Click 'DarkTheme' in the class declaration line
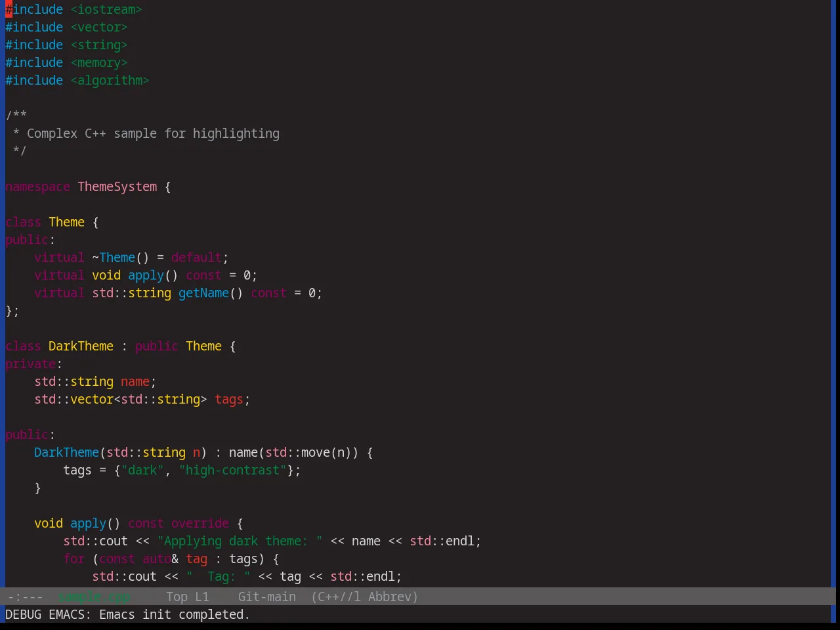Viewport: 840px width, 630px height. pyautogui.click(x=81, y=346)
